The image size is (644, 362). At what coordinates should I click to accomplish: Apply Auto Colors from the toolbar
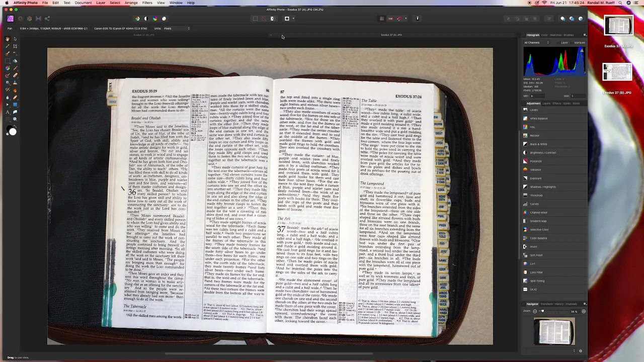click(155, 19)
